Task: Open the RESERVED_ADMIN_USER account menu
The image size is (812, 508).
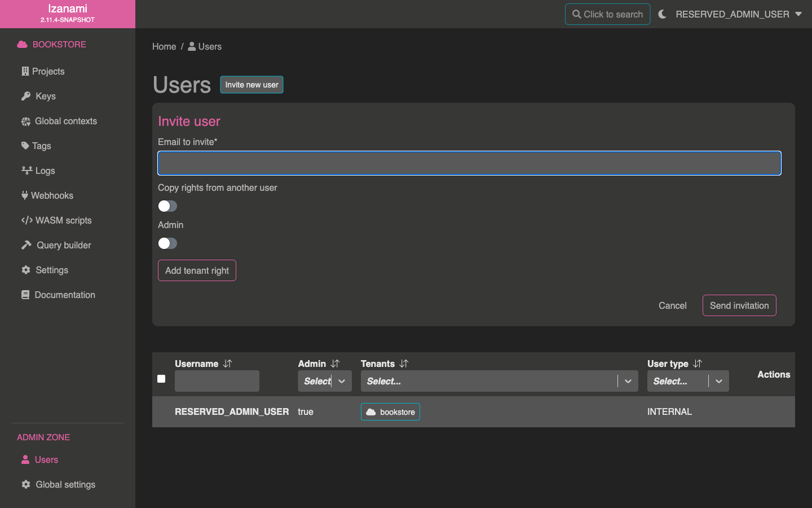Action: point(738,14)
